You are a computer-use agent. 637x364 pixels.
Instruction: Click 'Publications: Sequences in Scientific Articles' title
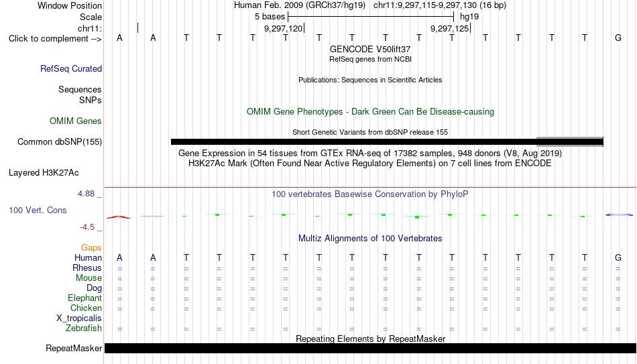tap(370, 80)
